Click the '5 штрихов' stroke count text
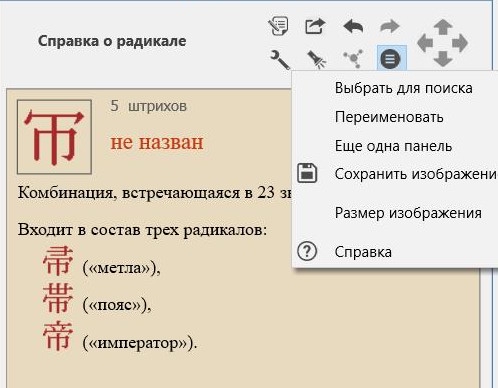 (x=148, y=106)
